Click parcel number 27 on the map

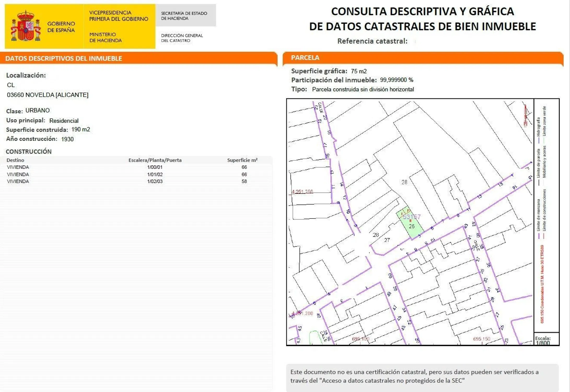387,240
